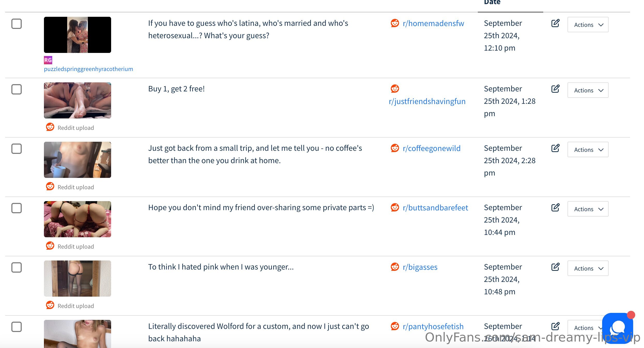Click the edit pencil icon for the r/homemadensfw post
644x348 pixels.
(x=555, y=23)
